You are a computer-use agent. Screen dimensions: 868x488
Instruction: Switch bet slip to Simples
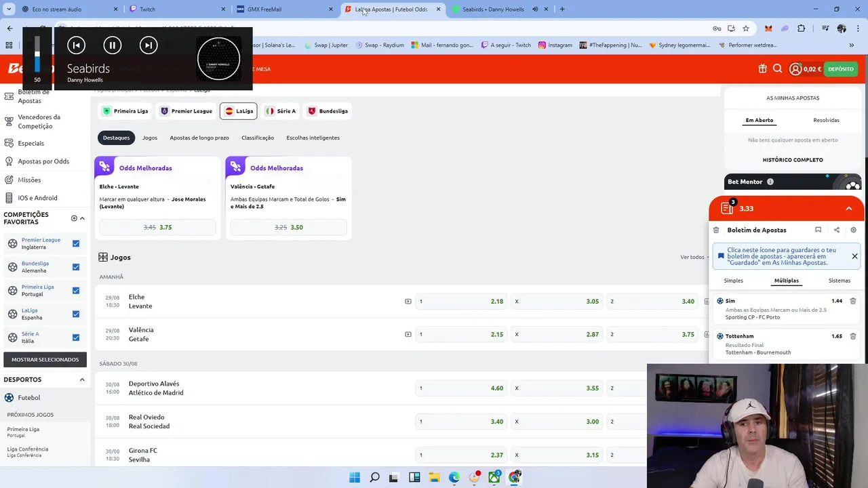pyautogui.click(x=733, y=281)
